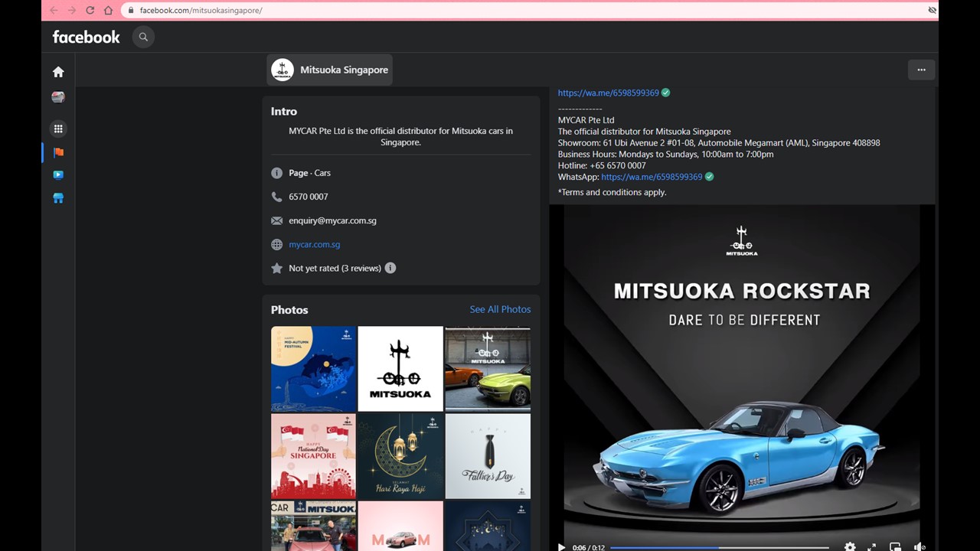Screen dimensions: 980x551
Task: Click the Mitsuoka Singapore page header button
Action: (330, 70)
